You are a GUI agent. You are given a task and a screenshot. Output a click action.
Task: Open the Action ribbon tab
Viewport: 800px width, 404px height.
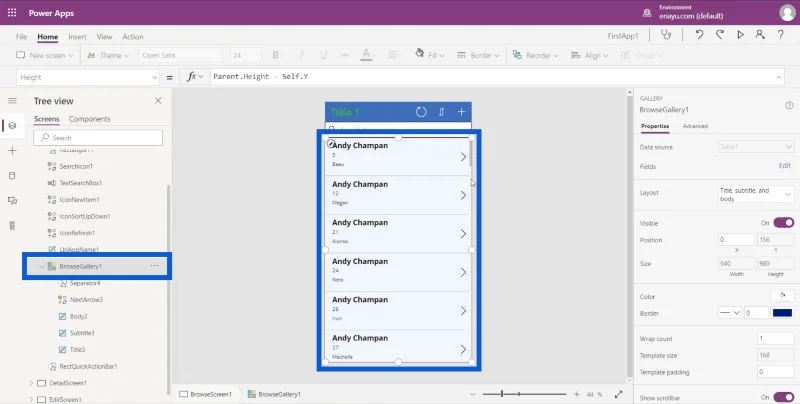(133, 37)
